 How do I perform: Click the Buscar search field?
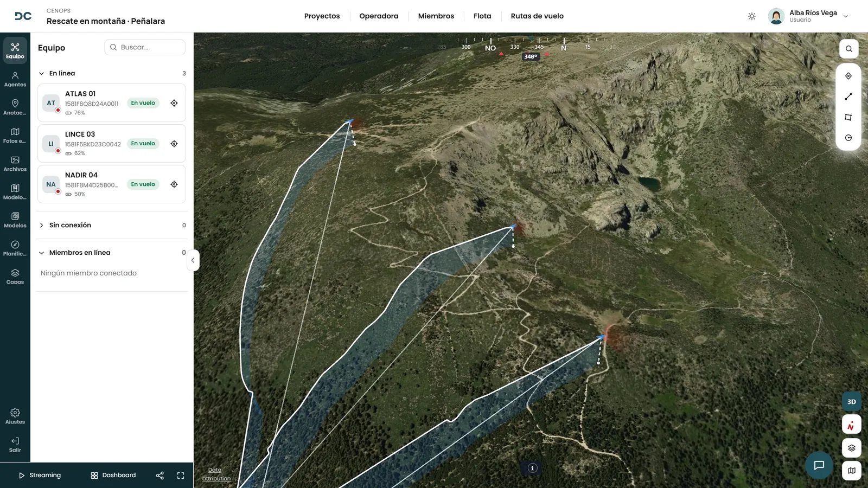pos(145,47)
